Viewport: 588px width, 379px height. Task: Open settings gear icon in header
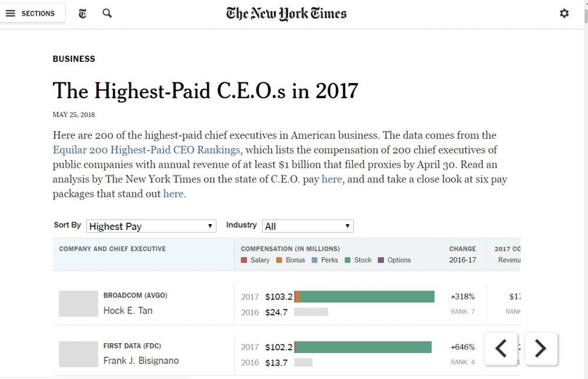click(x=564, y=13)
